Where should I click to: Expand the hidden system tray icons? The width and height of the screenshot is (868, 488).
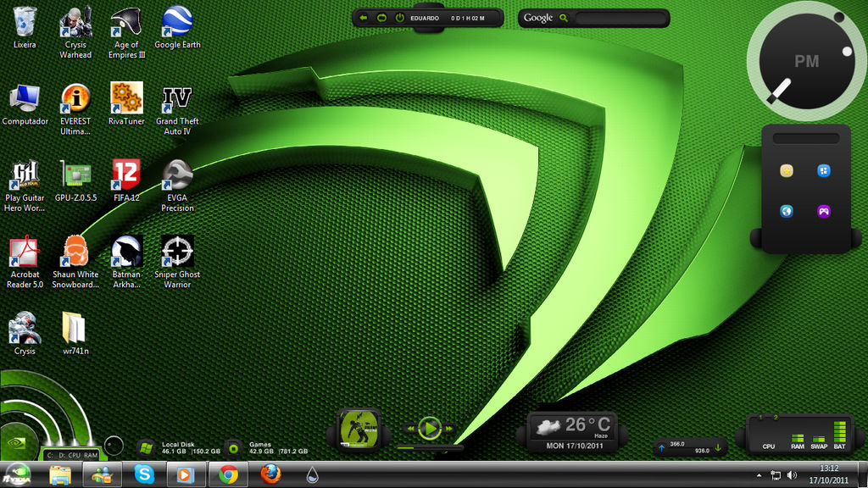[759, 475]
